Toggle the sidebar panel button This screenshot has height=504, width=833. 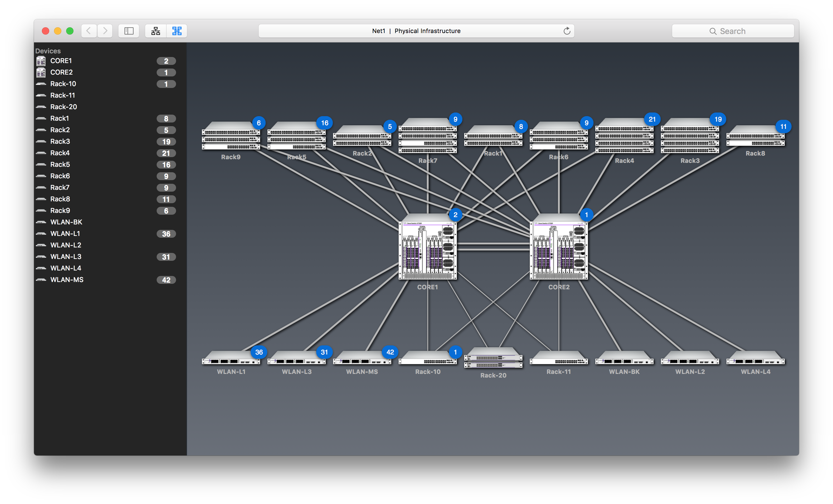(x=129, y=31)
